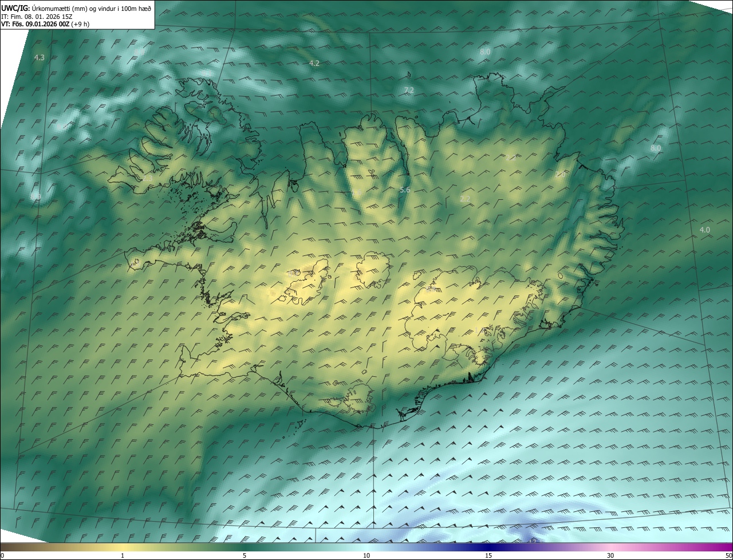Click the 8.0 label north of the northeast coast

point(485,52)
